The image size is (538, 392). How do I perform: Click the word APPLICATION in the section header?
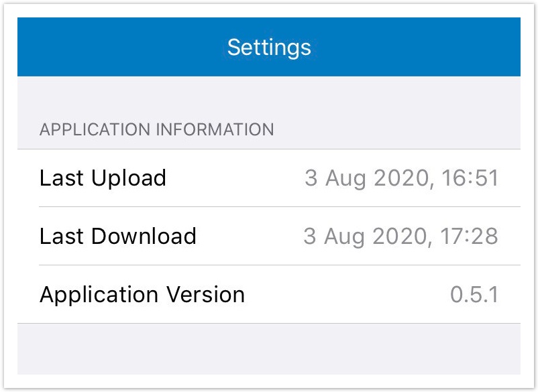tap(95, 129)
